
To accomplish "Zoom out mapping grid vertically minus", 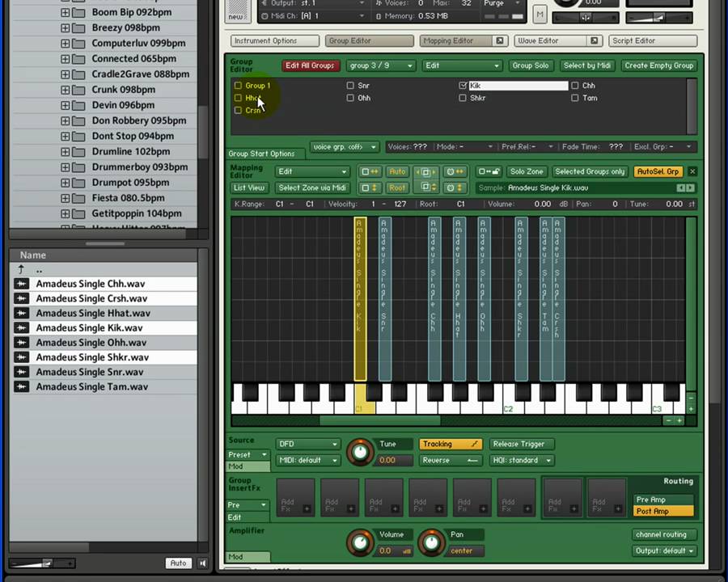I will [x=691, y=399].
